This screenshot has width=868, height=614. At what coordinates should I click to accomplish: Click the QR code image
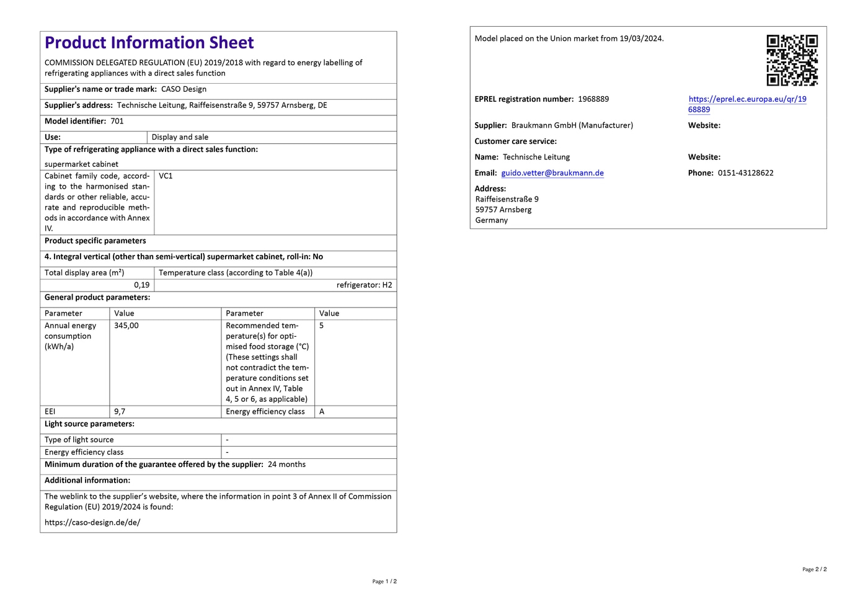click(792, 60)
